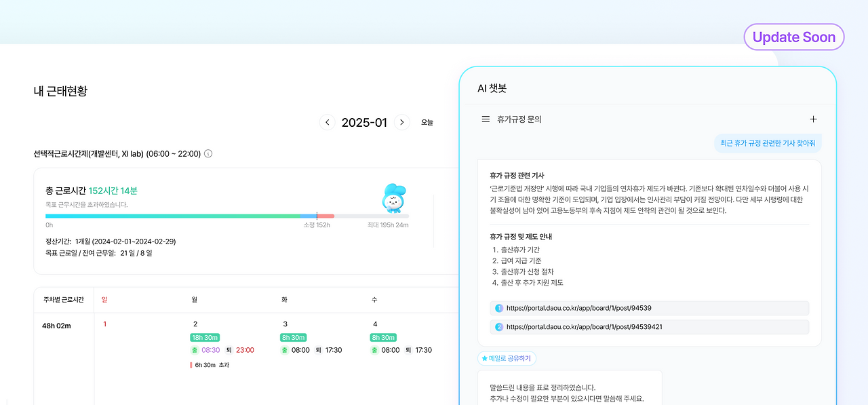
Task: Click the 월 (Monday) column header
Action: click(195, 299)
